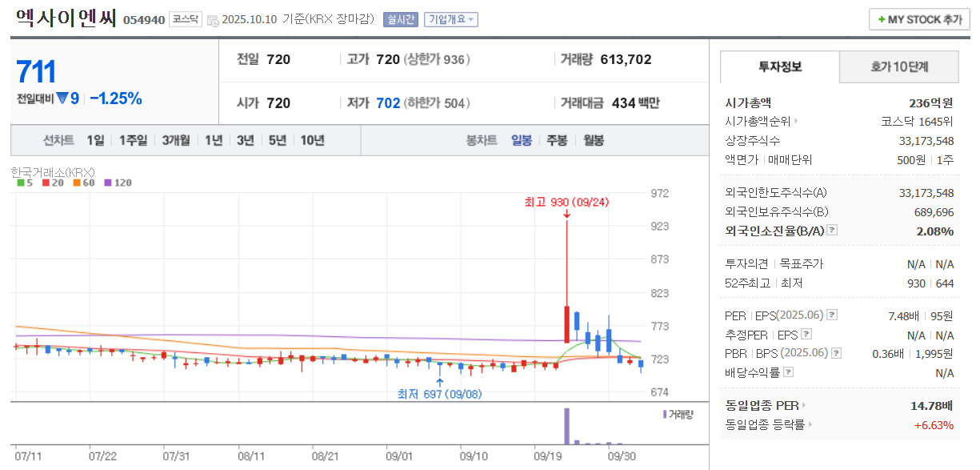This screenshot has height=470, width=980.
Task: Click the 저가 value 702
Action: [x=388, y=103]
